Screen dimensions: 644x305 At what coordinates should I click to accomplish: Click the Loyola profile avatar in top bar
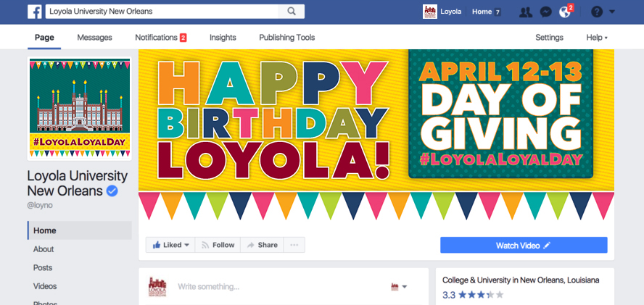click(429, 12)
